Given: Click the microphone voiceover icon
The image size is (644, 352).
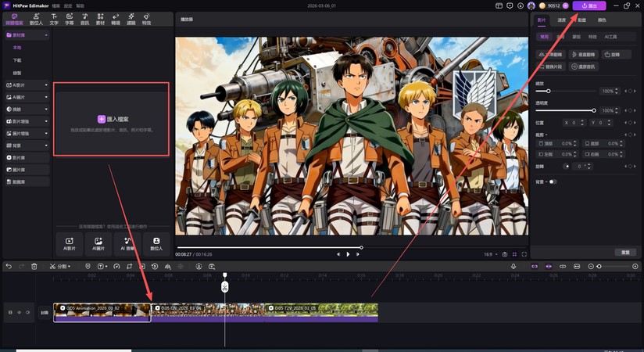Looking at the screenshot, I should (x=513, y=266).
